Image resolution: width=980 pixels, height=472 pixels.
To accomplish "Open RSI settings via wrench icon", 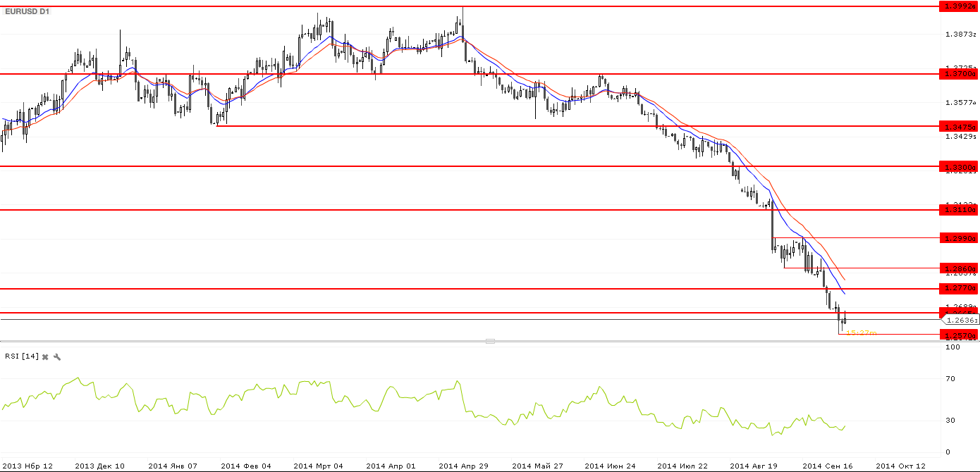I will click(x=57, y=357).
